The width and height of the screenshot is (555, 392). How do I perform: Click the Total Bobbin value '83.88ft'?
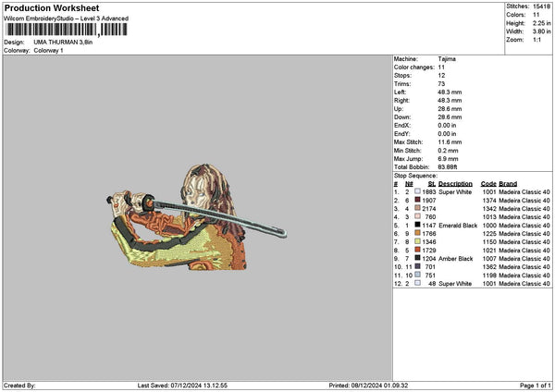tap(448, 167)
